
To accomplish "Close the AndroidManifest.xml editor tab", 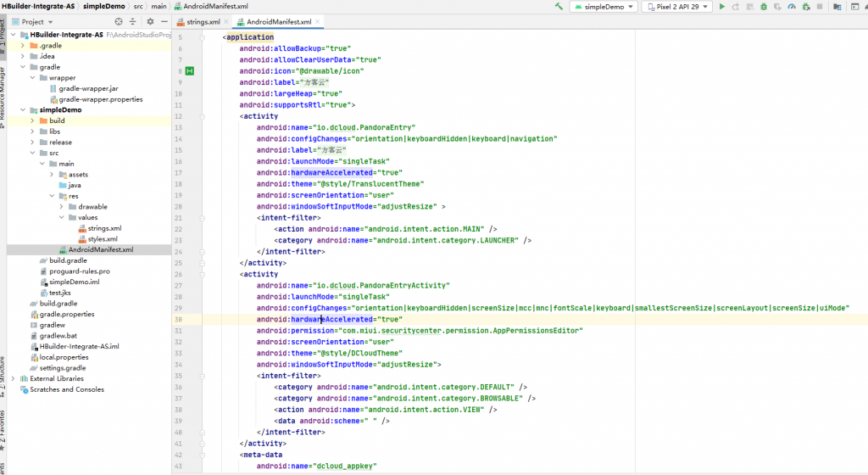I will tap(318, 21).
